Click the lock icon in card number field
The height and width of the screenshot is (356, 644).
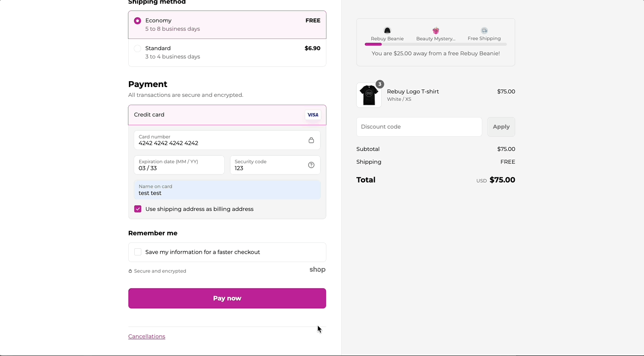tap(311, 140)
